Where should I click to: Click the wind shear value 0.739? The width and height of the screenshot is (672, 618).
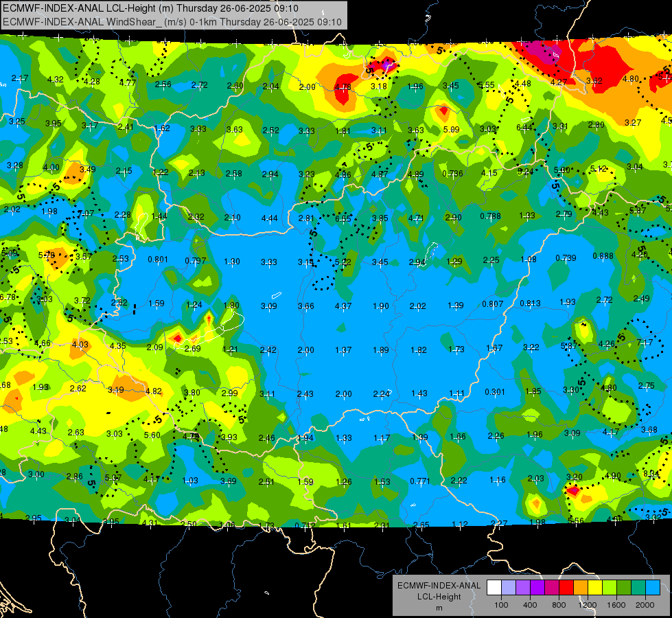(566, 257)
